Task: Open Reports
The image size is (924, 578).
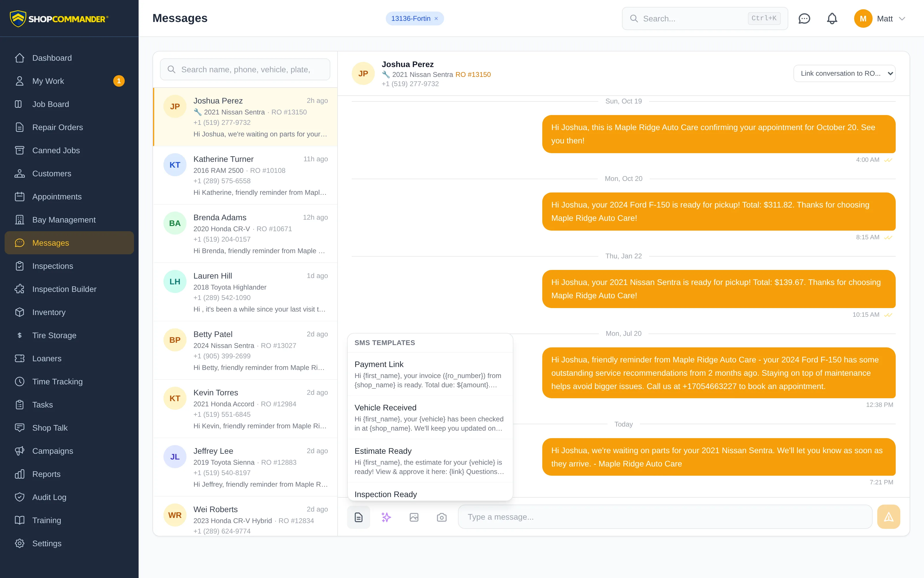Action: 69,474
